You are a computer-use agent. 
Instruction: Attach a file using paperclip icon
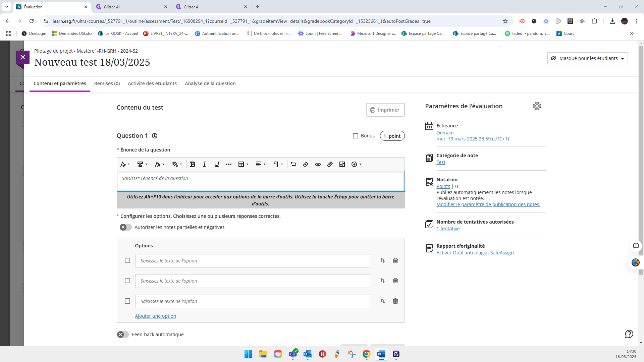click(330, 164)
